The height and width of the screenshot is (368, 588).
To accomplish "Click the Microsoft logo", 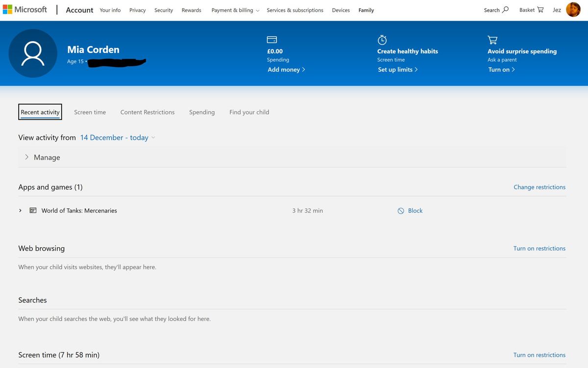I will pos(25,9).
